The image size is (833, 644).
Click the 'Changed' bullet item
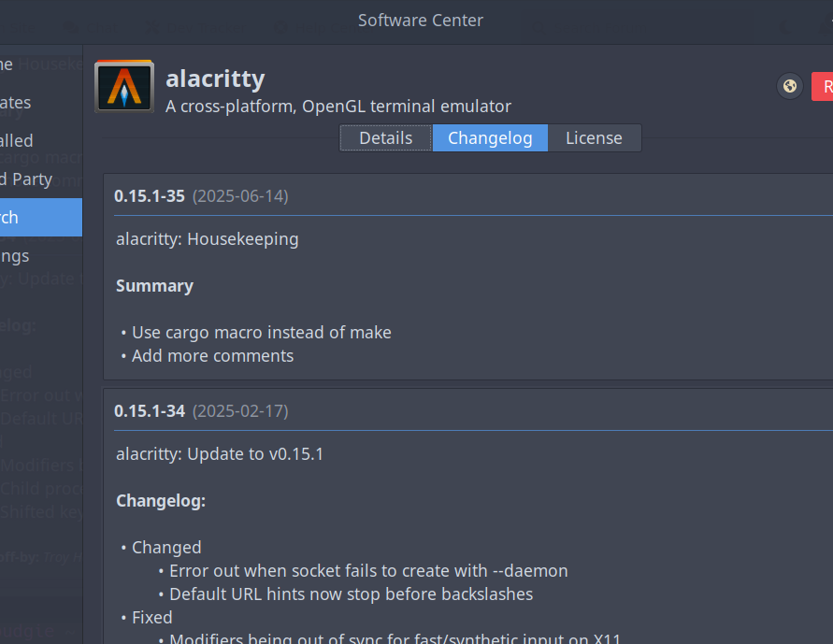tap(166, 548)
